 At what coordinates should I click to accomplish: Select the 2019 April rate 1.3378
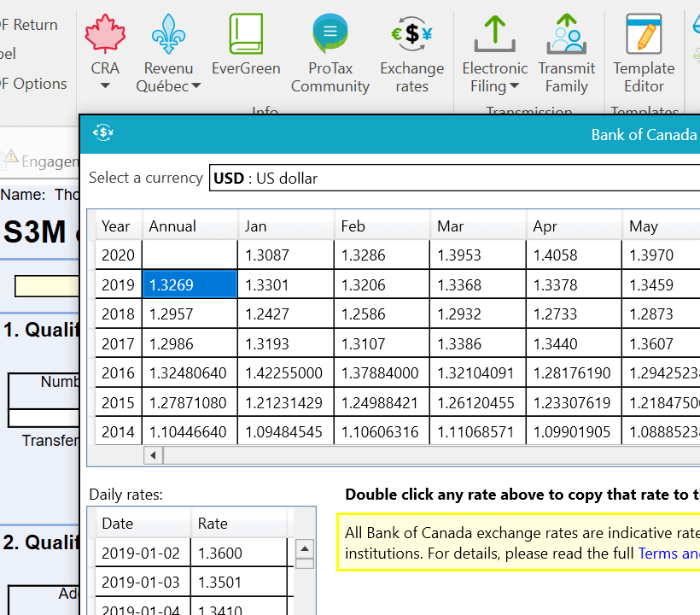(x=574, y=284)
